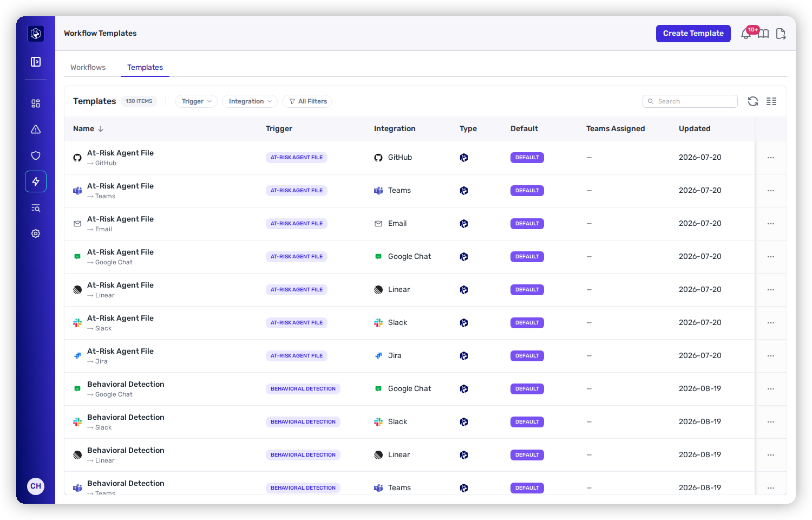Click the 2026-08-19 date in the Behavioral Slack row
This screenshot has height=520, width=812.
pos(700,422)
